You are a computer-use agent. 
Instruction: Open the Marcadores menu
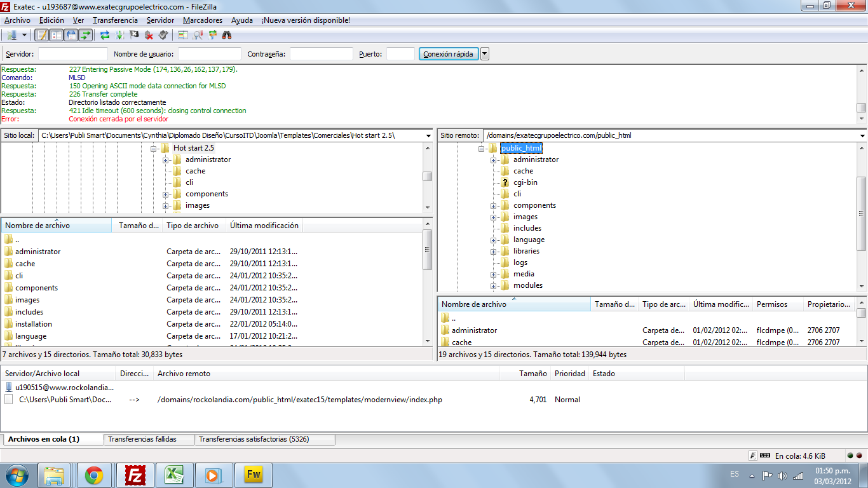[x=203, y=20]
